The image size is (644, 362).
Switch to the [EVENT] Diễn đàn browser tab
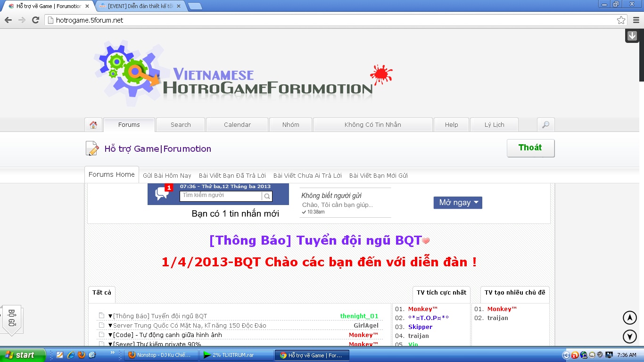point(140,6)
